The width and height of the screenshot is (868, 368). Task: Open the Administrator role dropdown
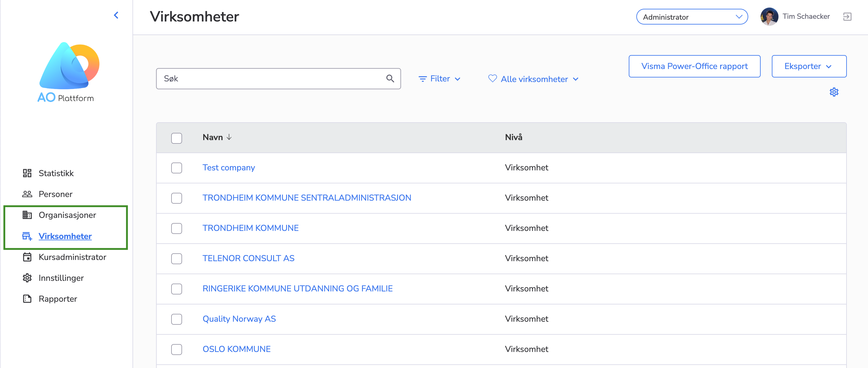click(x=692, y=17)
